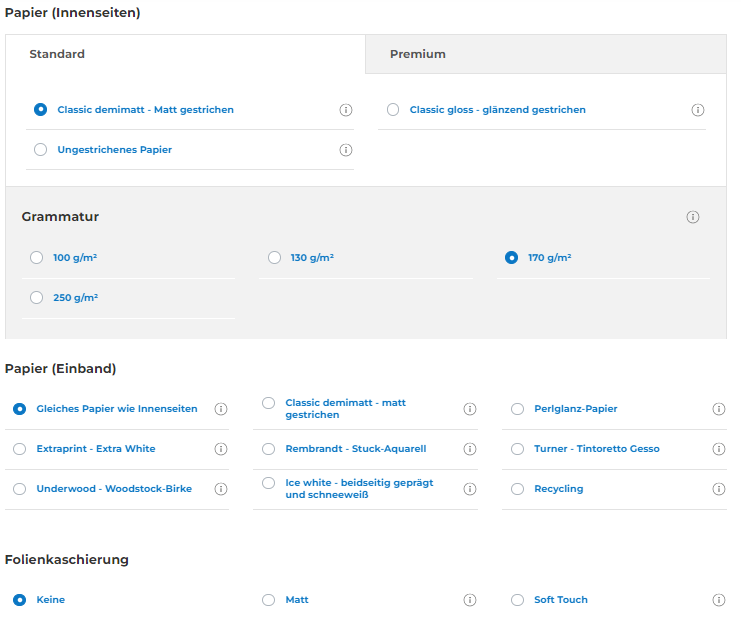741x618 pixels.
Task: Click info icon beside Classic gloss option
Action: 698,110
